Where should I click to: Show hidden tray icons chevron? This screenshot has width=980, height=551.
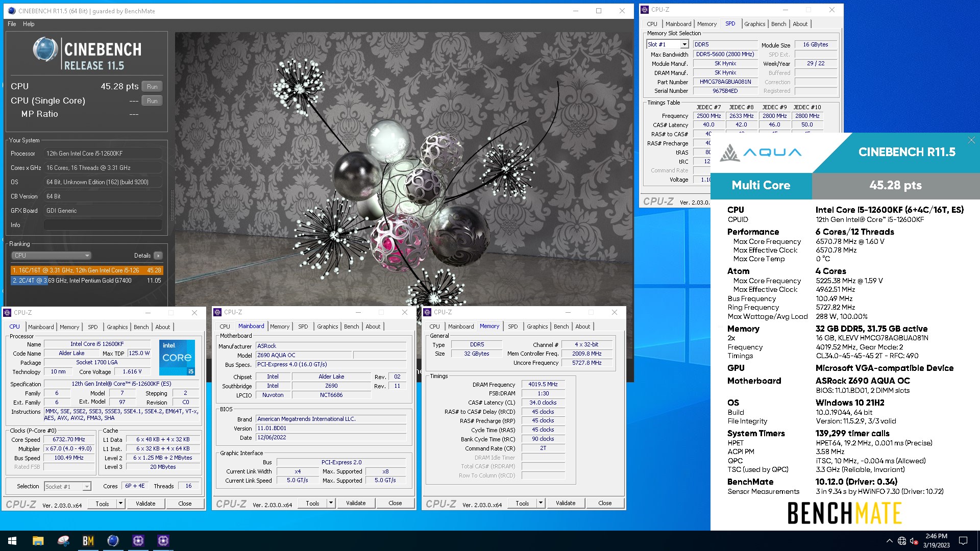(x=889, y=541)
